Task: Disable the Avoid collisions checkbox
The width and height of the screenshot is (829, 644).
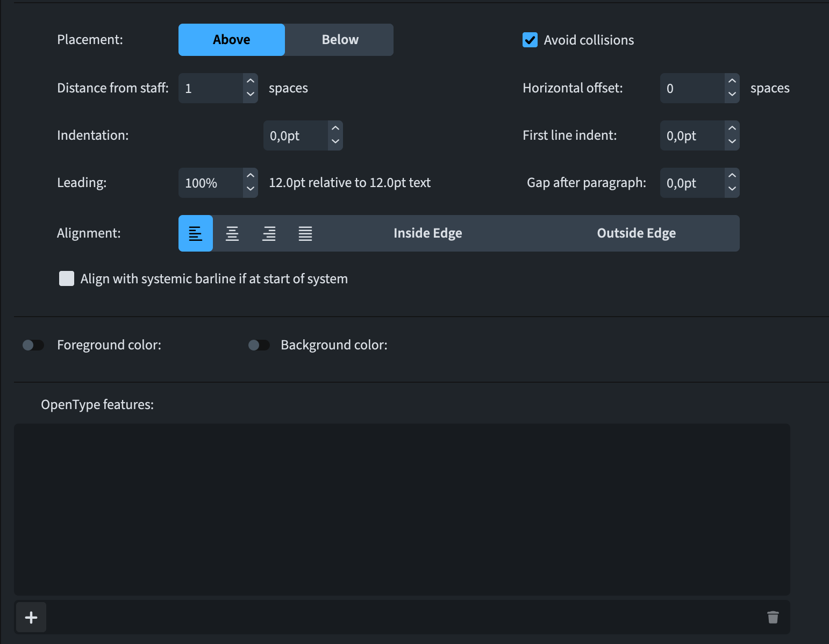Action: coord(530,40)
